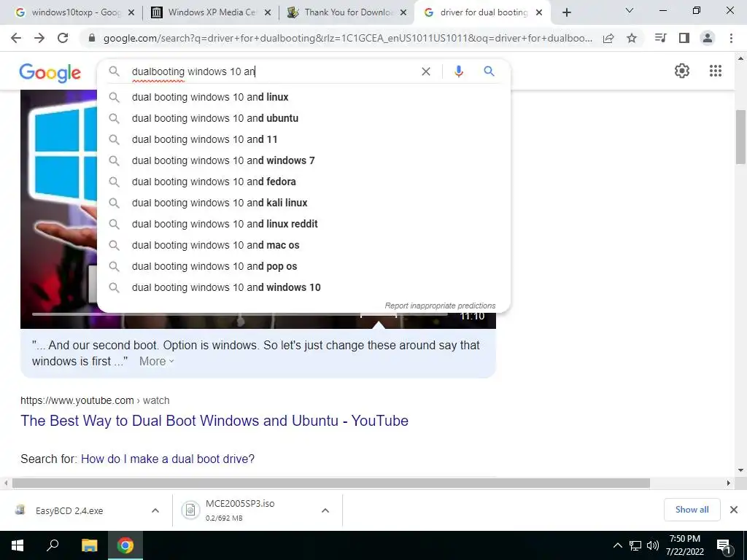Screen dimensions: 747x560
Task: Open The Best Way to Dual Boot link
Action: (x=214, y=421)
